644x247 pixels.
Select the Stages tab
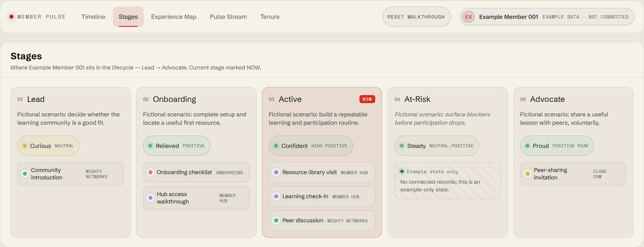(128, 17)
